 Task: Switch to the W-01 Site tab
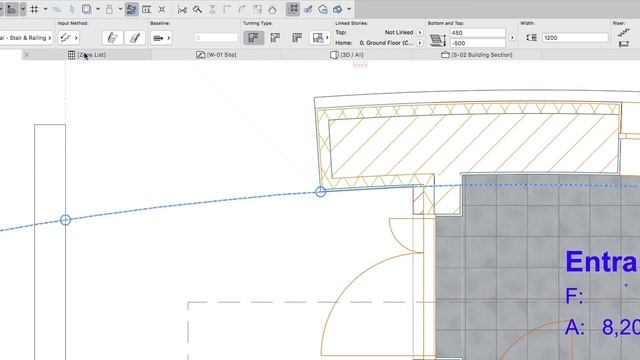point(216,55)
